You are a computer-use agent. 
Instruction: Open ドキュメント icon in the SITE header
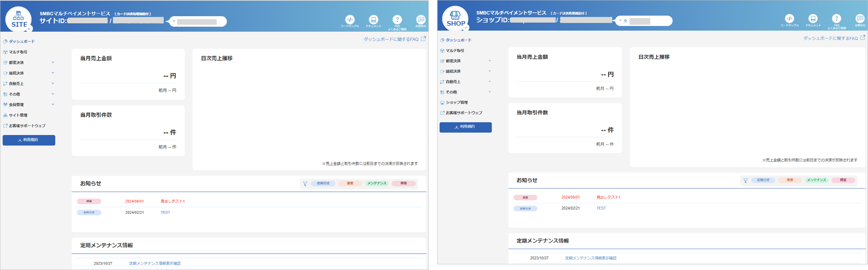click(x=373, y=21)
